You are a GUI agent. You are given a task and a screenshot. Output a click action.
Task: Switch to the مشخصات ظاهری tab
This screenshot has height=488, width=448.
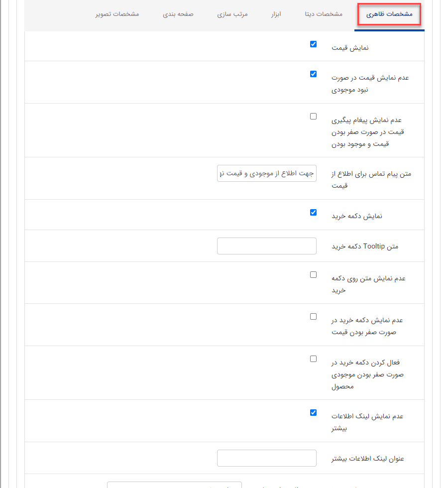389,14
